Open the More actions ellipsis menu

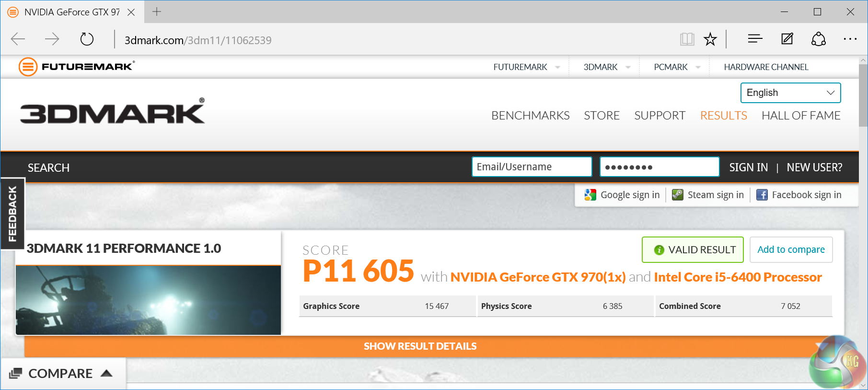(850, 39)
